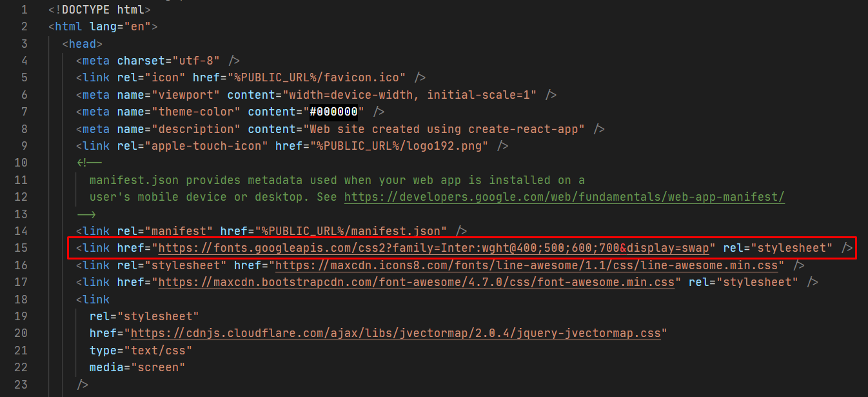Click rel="manifest" attribute
Image resolution: width=868 pixels, height=397 pixels.
coord(165,231)
